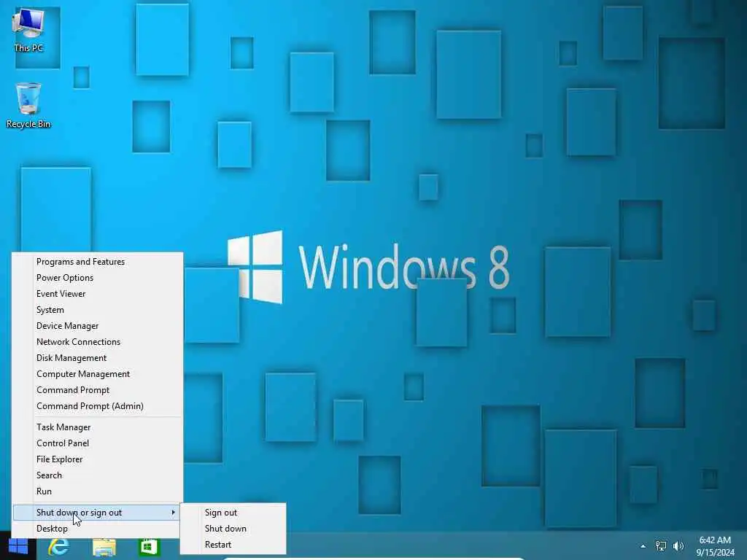Screen dimensions: 747x560
Task: Click the Windows Start button
Action: pos(18,546)
